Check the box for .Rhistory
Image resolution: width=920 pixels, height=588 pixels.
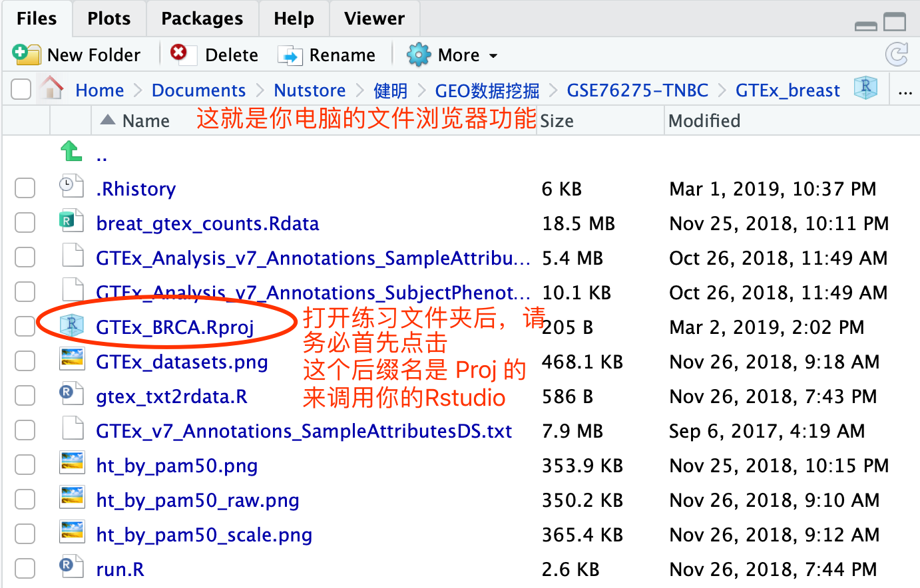click(x=25, y=189)
